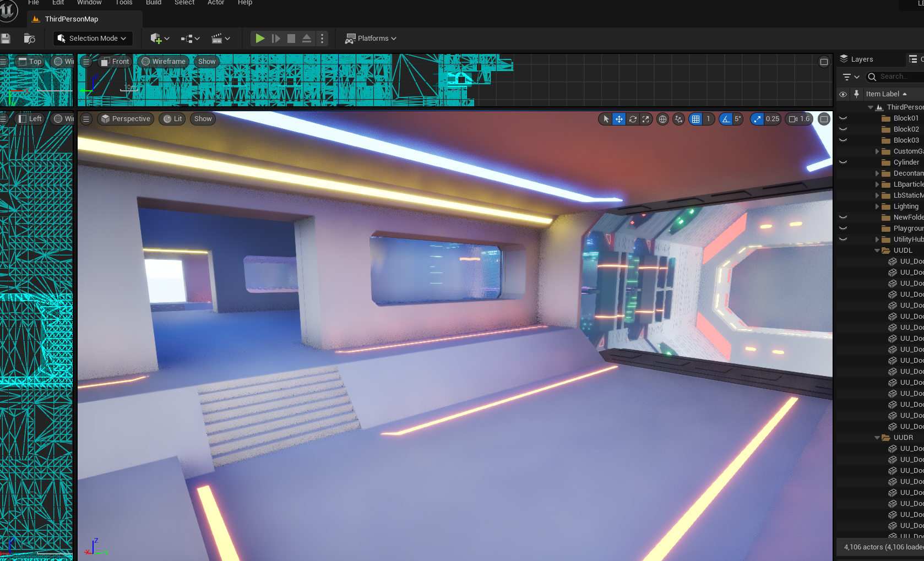Select the scale gizmo tool
The image size is (924, 561).
pyautogui.click(x=646, y=119)
